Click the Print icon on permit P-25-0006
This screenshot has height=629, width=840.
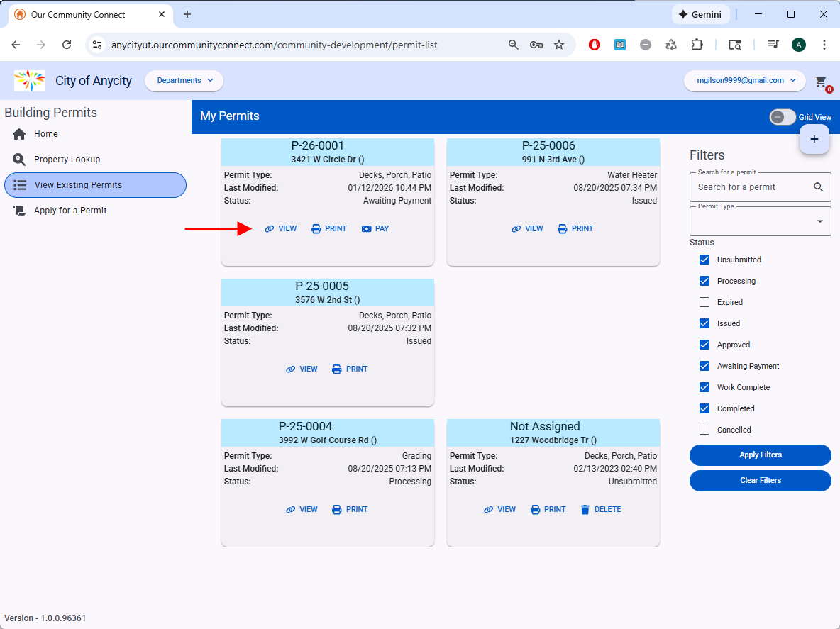point(563,229)
